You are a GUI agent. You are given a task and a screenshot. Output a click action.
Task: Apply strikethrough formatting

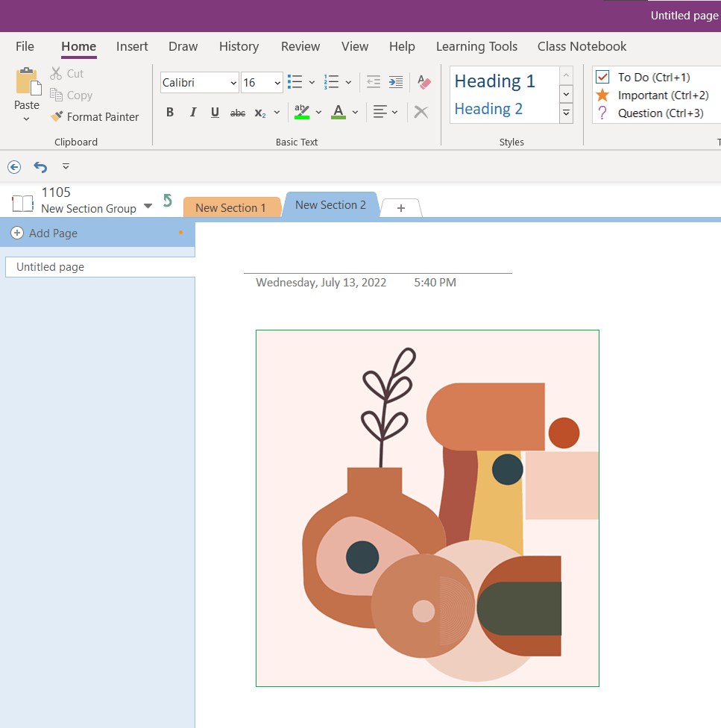pyautogui.click(x=237, y=113)
